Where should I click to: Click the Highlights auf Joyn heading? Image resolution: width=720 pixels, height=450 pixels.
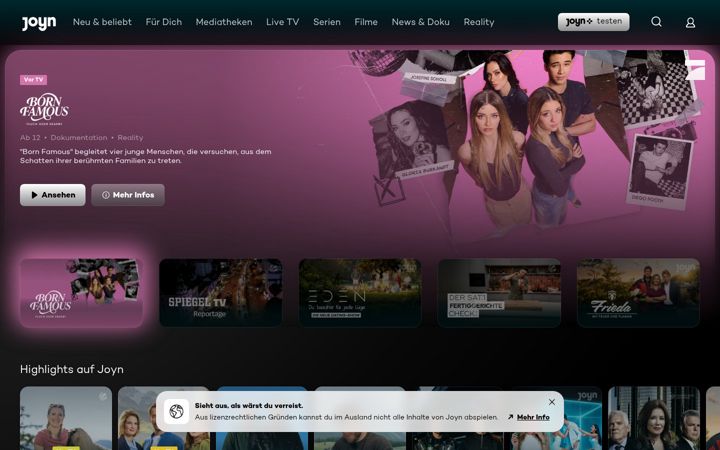(x=72, y=369)
